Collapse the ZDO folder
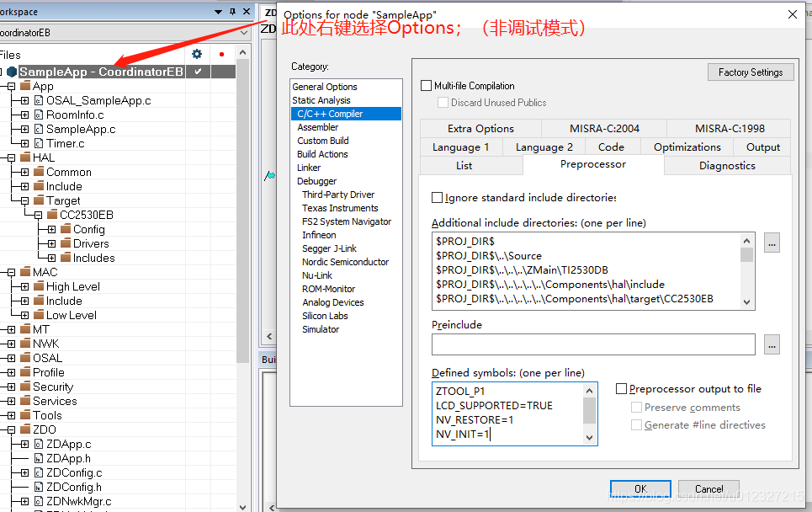Viewport: 812px width, 512px height. click(12, 429)
